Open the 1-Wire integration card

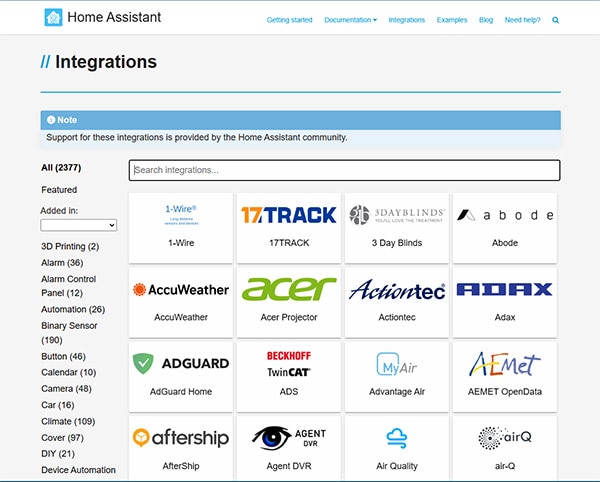tap(181, 228)
